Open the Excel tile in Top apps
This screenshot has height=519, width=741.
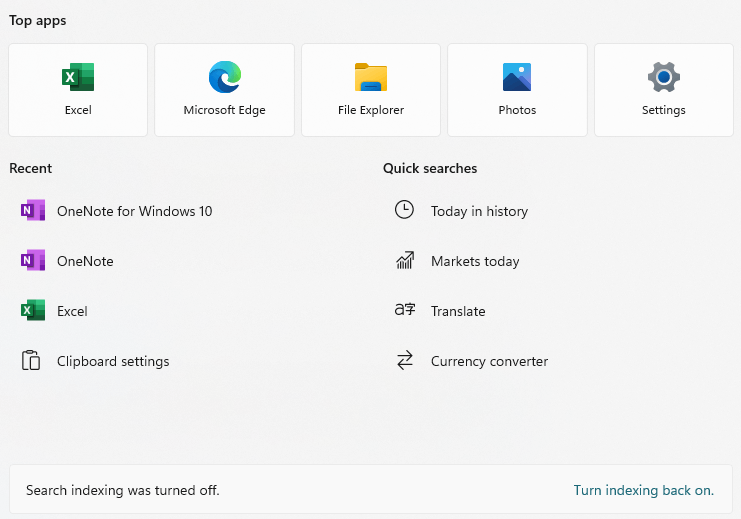point(78,90)
